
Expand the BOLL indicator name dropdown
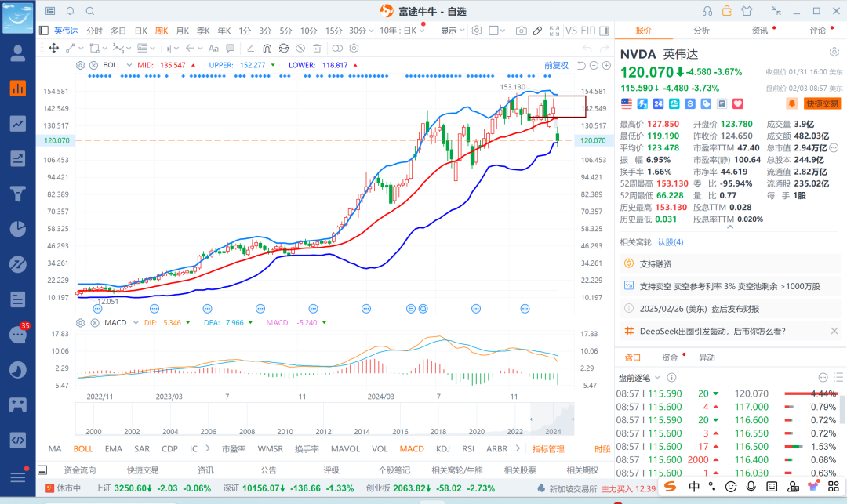(x=129, y=65)
